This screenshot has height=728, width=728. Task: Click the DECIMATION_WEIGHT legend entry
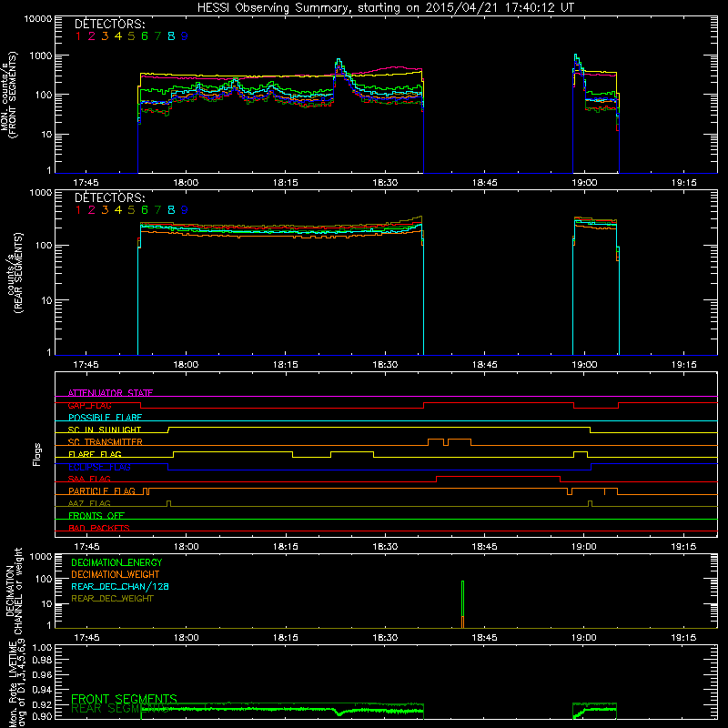(x=116, y=575)
